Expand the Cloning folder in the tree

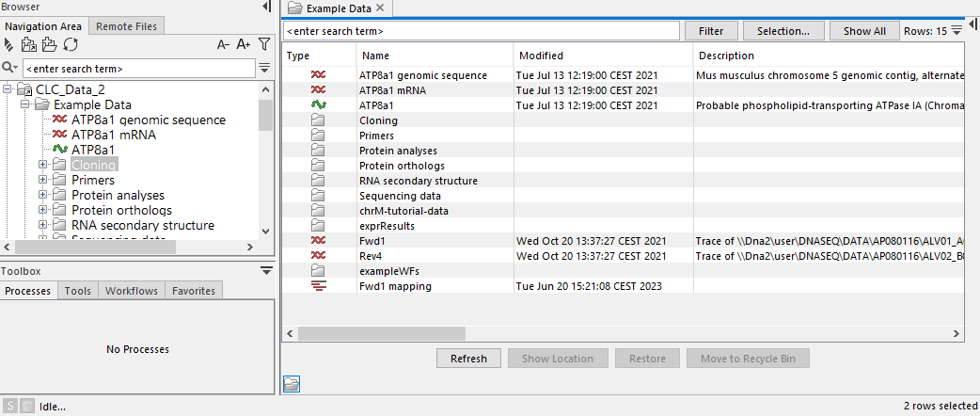(x=43, y=165)
